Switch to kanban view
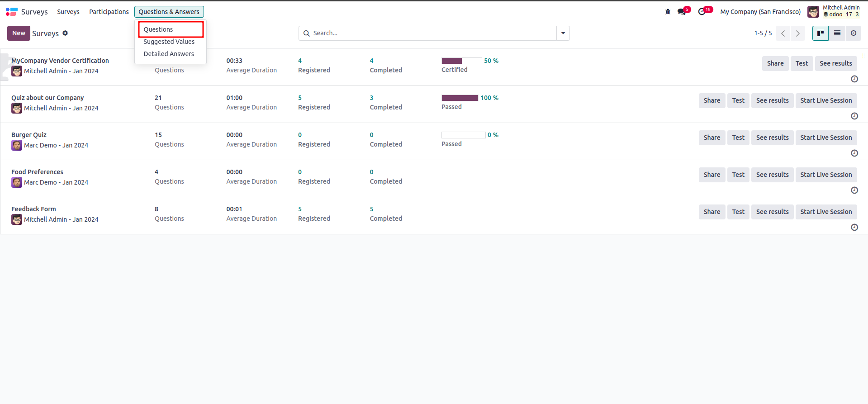This screenshot has width=868, height=404. pos(820,33)
